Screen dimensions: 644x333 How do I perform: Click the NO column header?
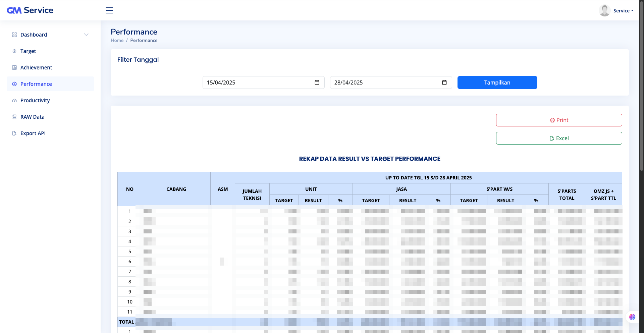130,189
